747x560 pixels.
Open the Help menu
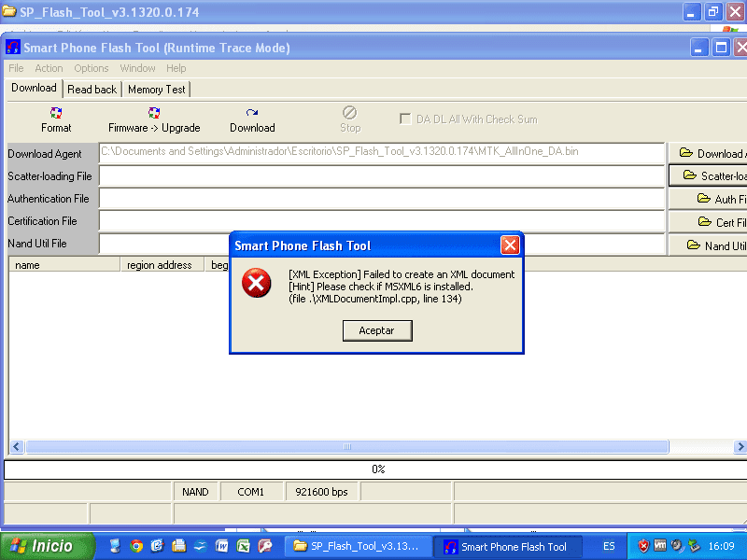pos(176,68)
